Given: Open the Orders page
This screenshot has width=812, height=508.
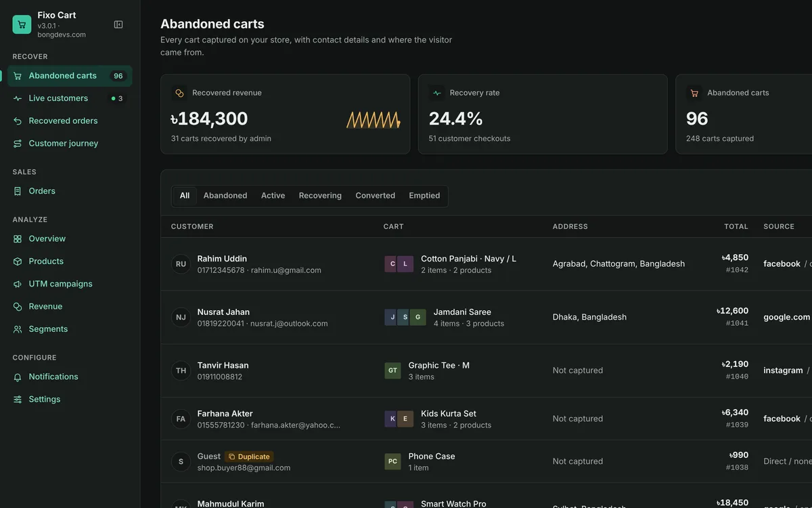Looking at the screenshot, I should click(70, 191).
